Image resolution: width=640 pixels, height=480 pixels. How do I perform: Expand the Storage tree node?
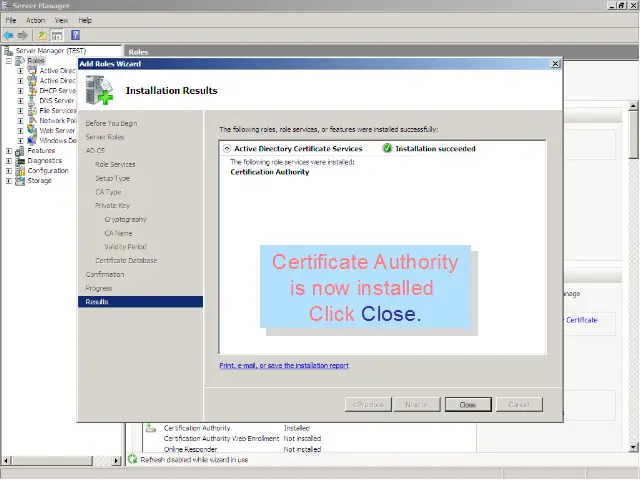point(9,181)
